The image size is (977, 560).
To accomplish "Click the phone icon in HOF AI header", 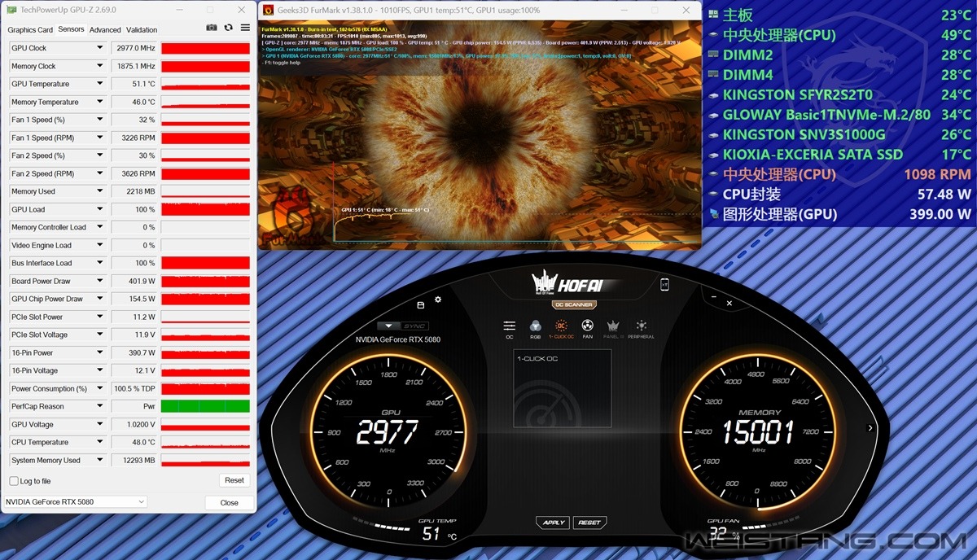I will pos(664,284).
